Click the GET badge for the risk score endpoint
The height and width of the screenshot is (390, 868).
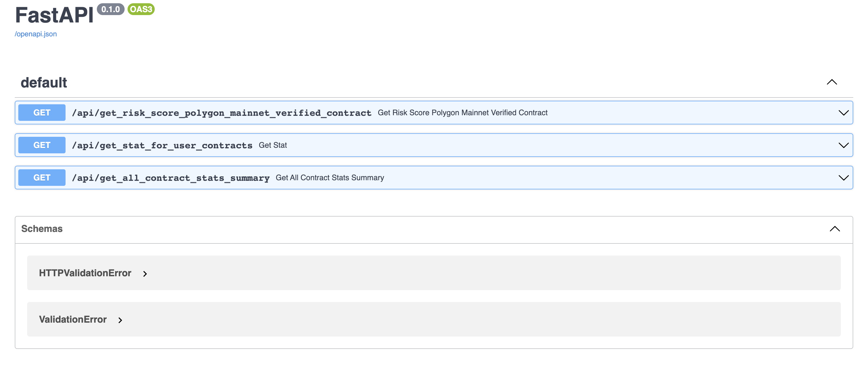[42, 113]
